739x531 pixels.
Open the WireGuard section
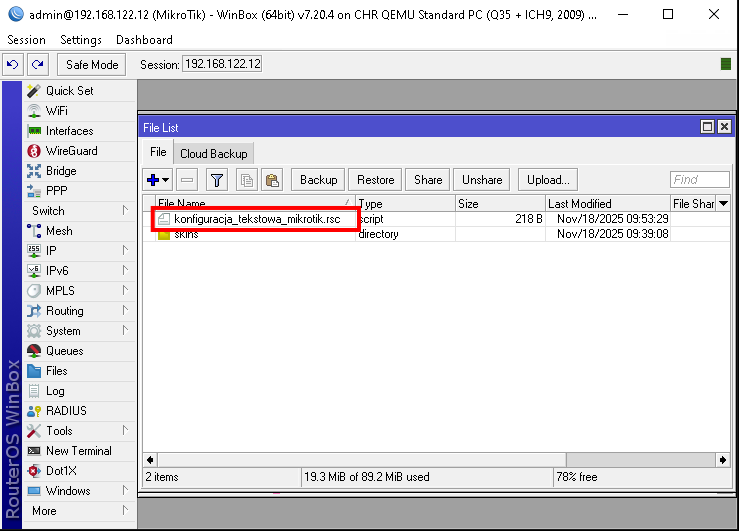click(71, 151)
